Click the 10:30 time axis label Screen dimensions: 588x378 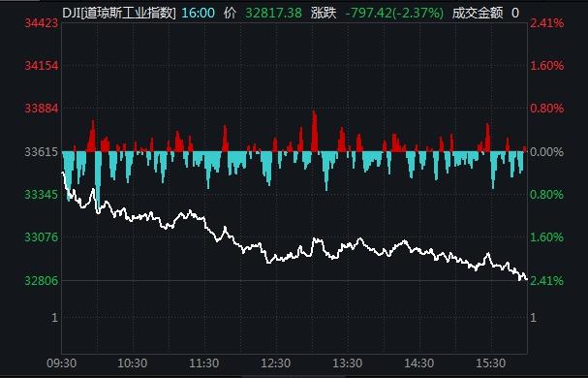(x=133, y=363)
